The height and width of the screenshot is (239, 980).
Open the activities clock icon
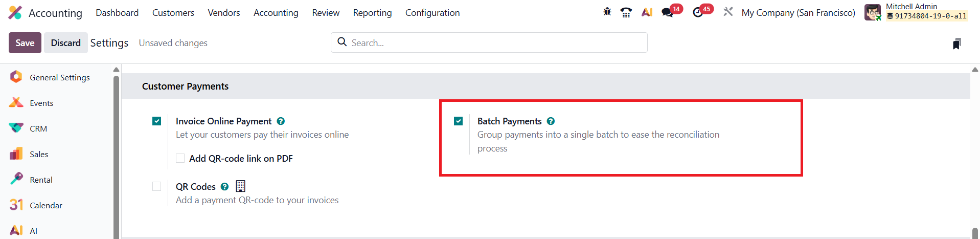698,12
